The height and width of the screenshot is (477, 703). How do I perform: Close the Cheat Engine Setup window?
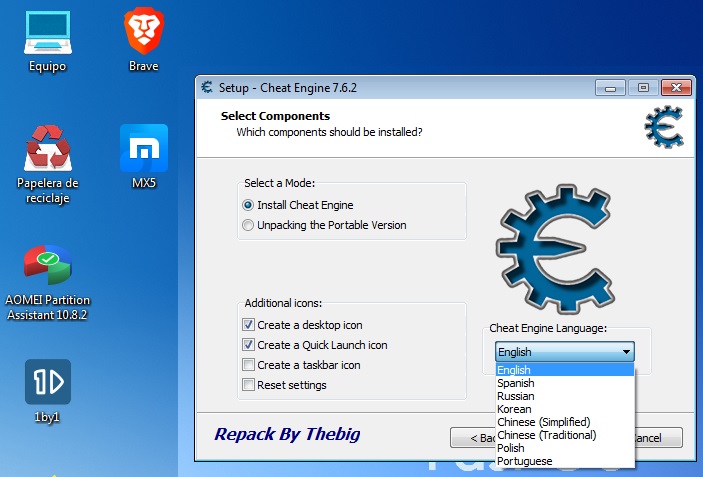[x=676, y=87]
